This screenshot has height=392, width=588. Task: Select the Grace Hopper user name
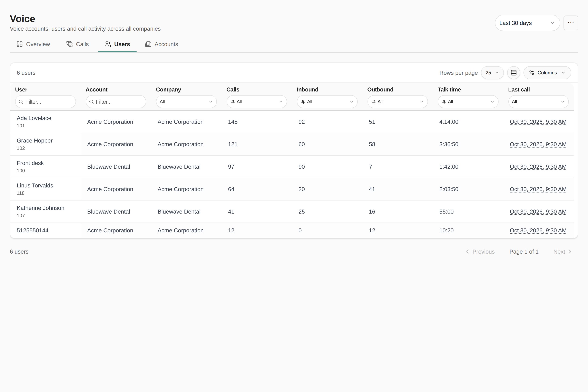[35, 141]
